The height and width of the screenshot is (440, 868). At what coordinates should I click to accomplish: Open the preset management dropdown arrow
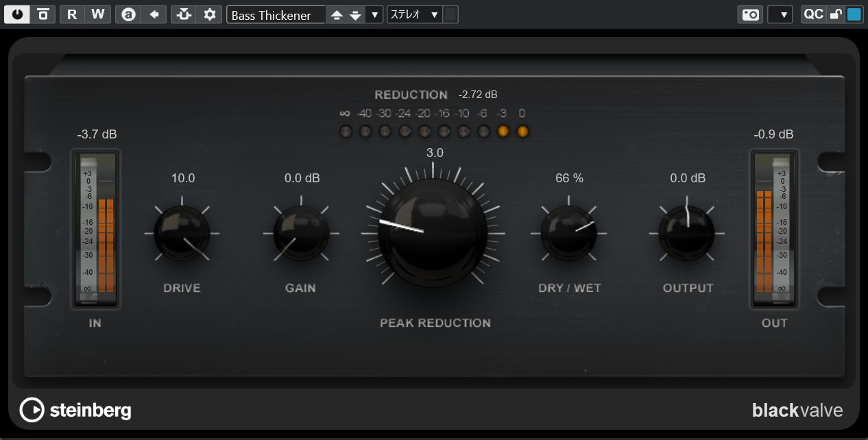[374, 15]
